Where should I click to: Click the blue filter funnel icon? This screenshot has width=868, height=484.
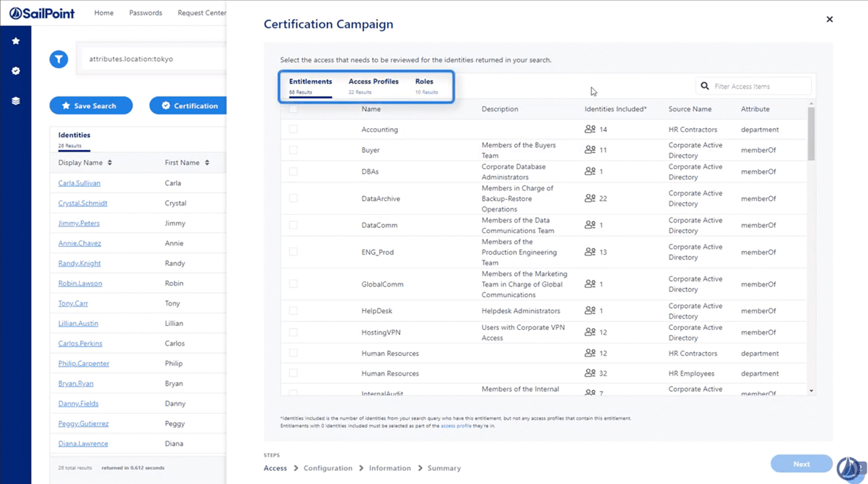(59, 59)
